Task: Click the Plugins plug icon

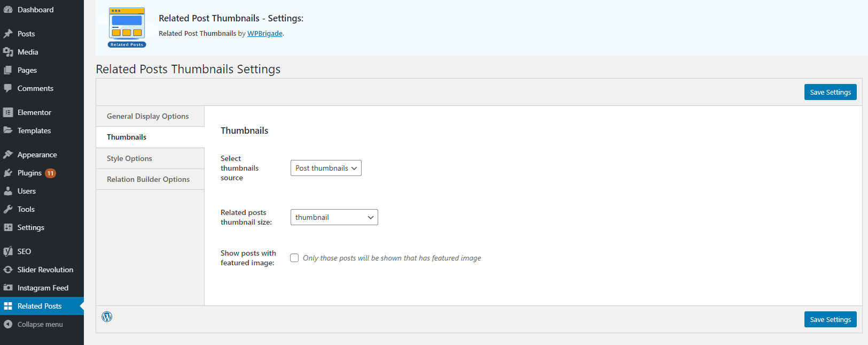Action: click(8, 173)
